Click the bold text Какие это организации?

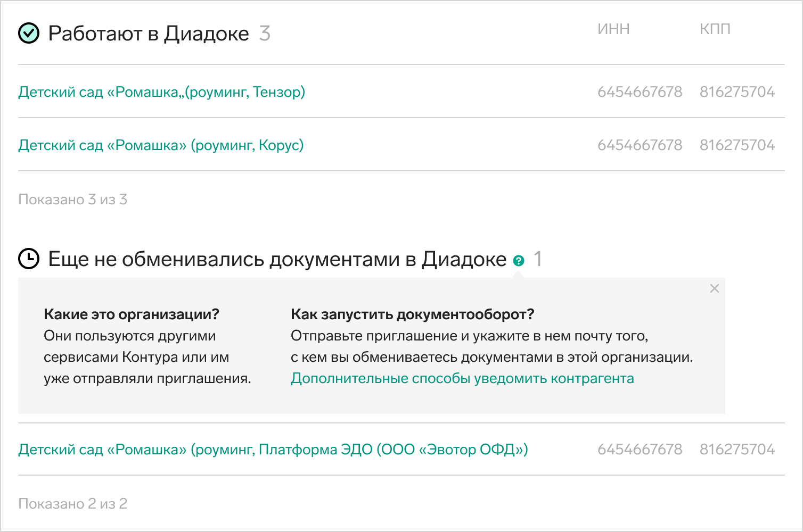[x=132, y=314]
